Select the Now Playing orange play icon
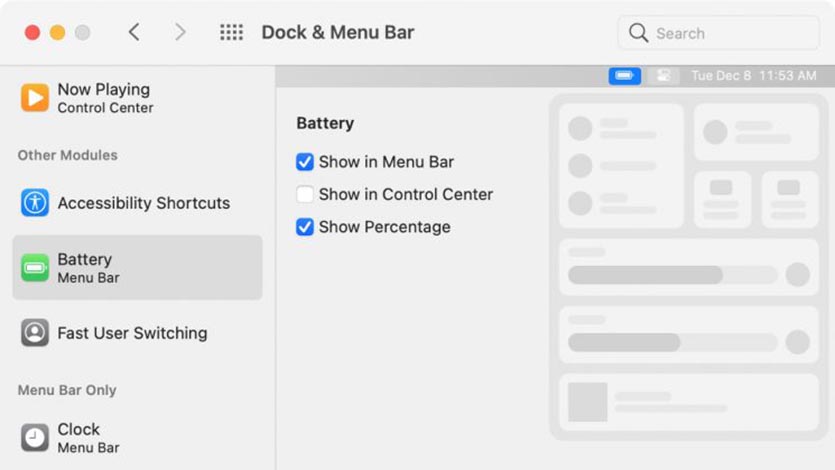Screen dimensions: 835x470 coord(35,98)
